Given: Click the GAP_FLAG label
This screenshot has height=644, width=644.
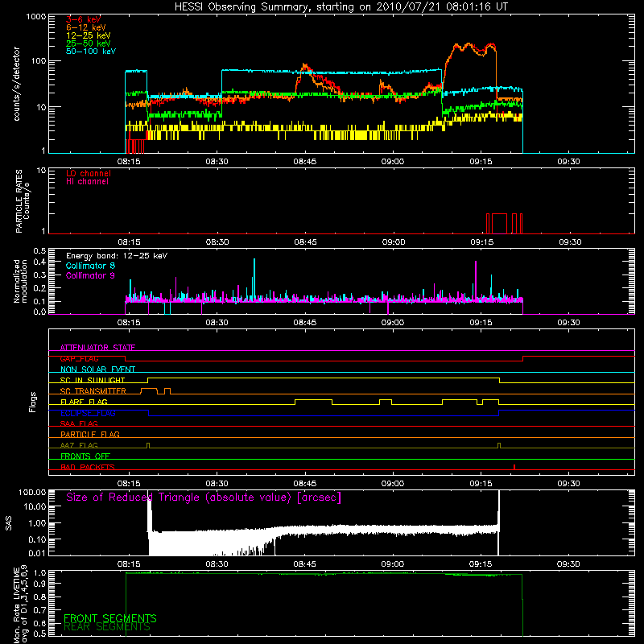Looking at the screenshot, I should tap(79, 358).
